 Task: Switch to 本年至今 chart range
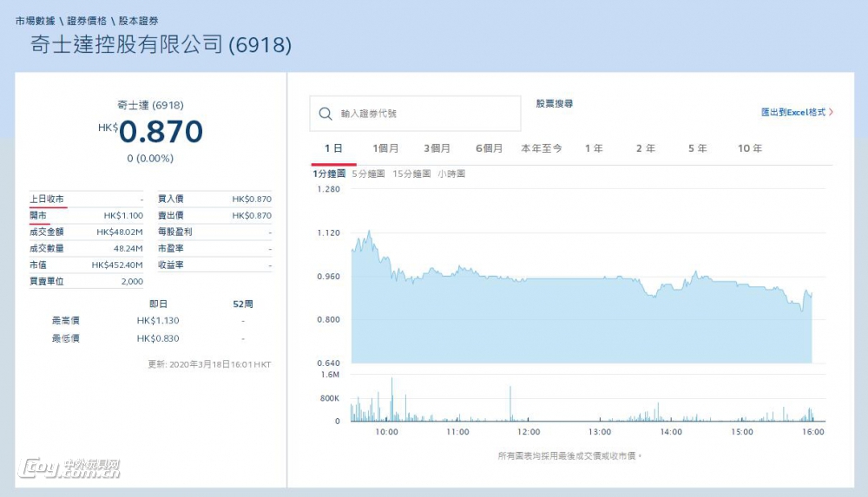(x=542, y=148)
